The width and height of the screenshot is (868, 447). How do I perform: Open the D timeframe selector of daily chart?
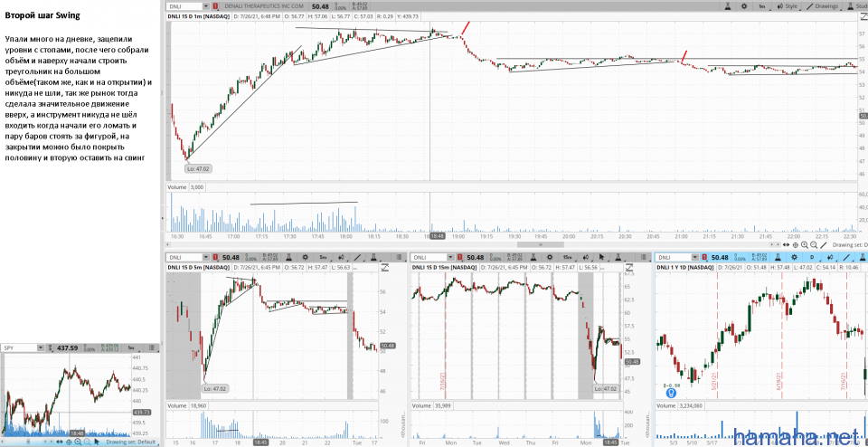coord(813,257)
